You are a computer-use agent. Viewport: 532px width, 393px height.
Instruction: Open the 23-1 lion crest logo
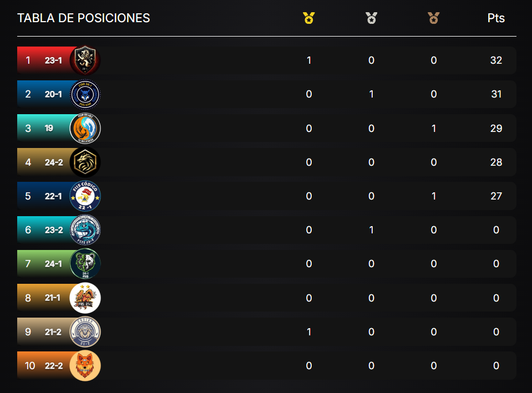(x=85, y=60)
